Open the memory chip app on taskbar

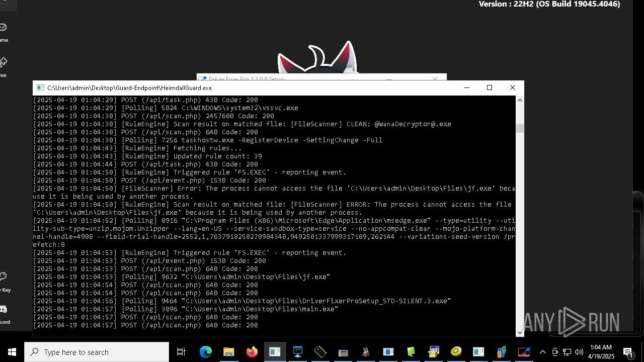pyautogui.click(x=320, y=352)
